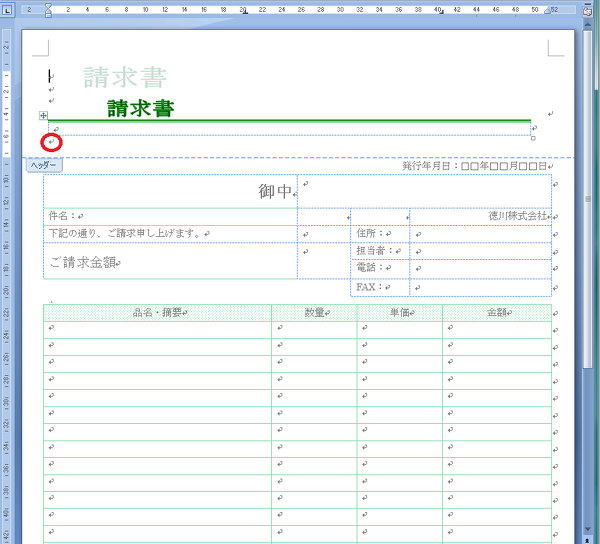Click the ヘッダー header label tab
Image resolution: width=600 pixels, height=544 pixels.
click(44, 165)
